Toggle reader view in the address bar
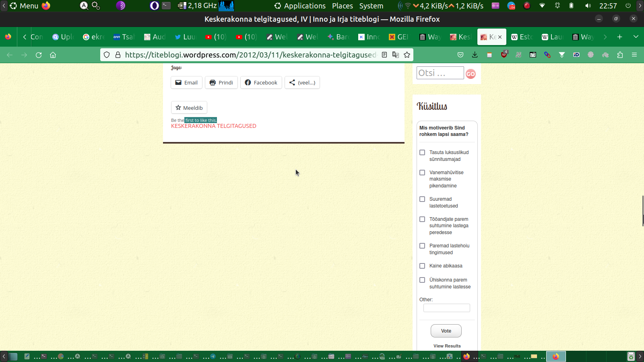This screenshot has width=644, height=362. (384, 55)
